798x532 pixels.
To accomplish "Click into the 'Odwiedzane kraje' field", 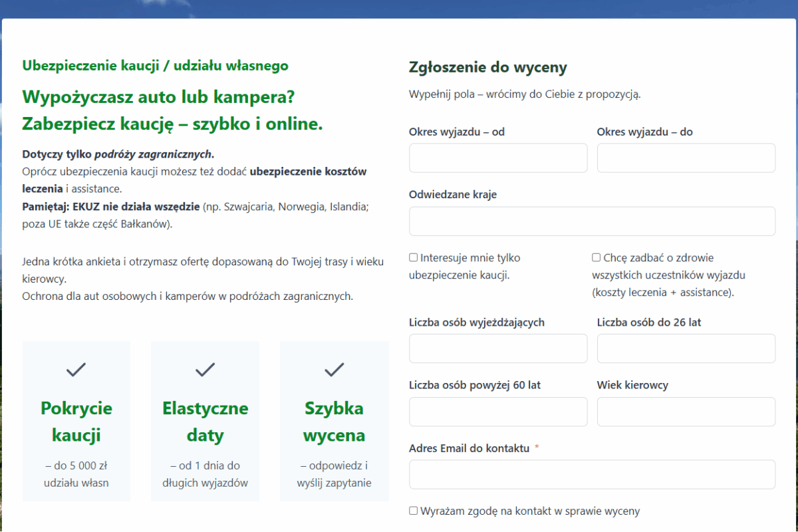I will [592, 221].
